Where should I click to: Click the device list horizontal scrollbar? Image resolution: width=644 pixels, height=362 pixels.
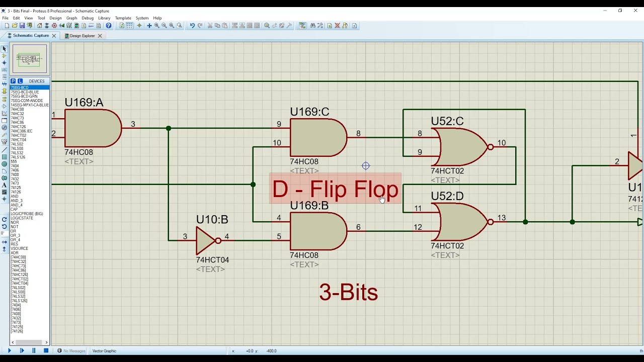30,342
